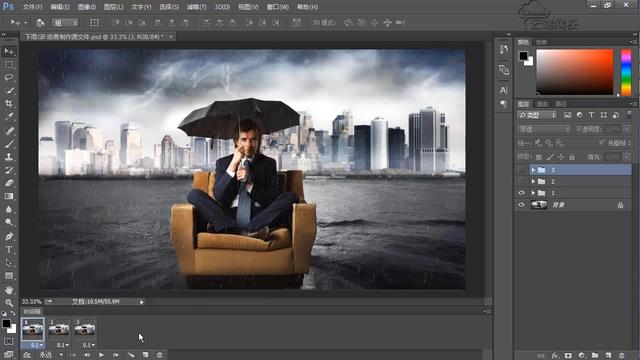Select the Hand tool
Screen dimensions: 640x360
pyautogui.click(x=9, y=290)
